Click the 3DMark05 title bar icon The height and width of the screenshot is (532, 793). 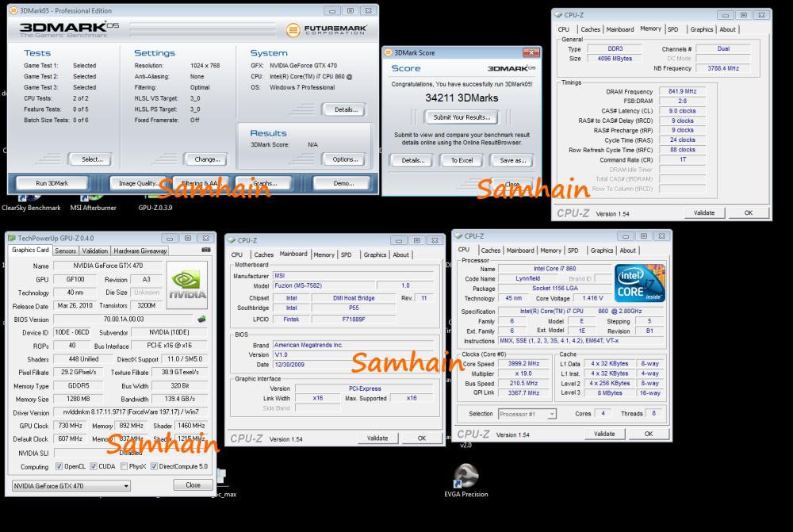tap(13, 10)
